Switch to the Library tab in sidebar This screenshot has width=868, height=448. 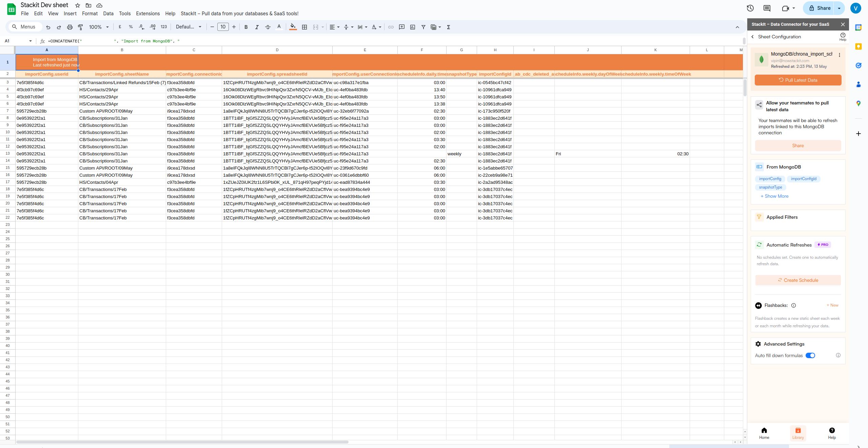pyautogui.click(x=798, y=433)
